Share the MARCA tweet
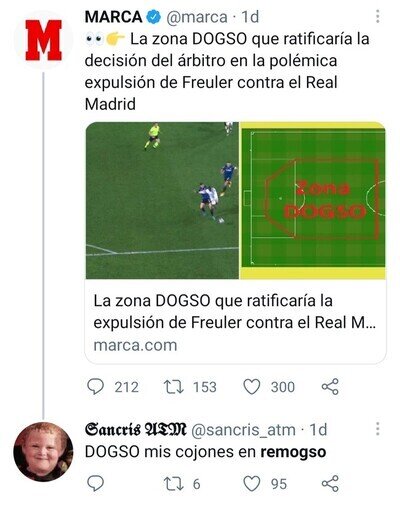Image resolution: width=400 pixels, height=505 pixels. (x=330, y=387)
